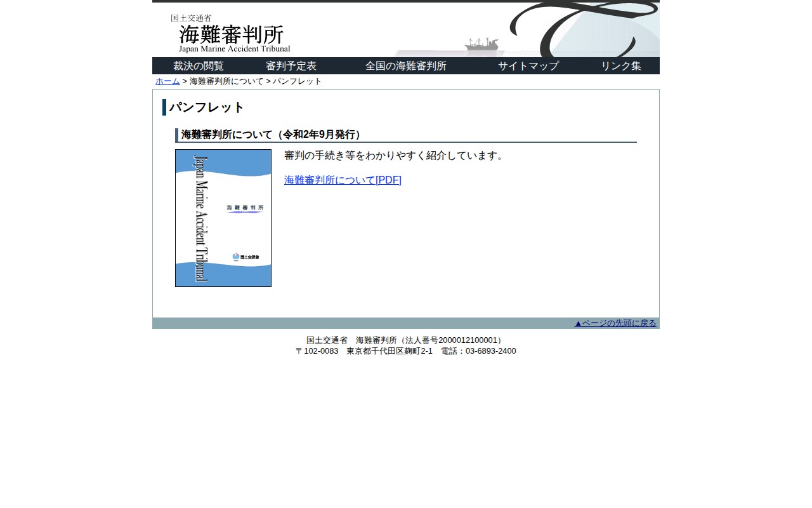Open the サイトマップ navigation item
The width and height of the screenshot is (812, 508).
click(x=528, y=66)
